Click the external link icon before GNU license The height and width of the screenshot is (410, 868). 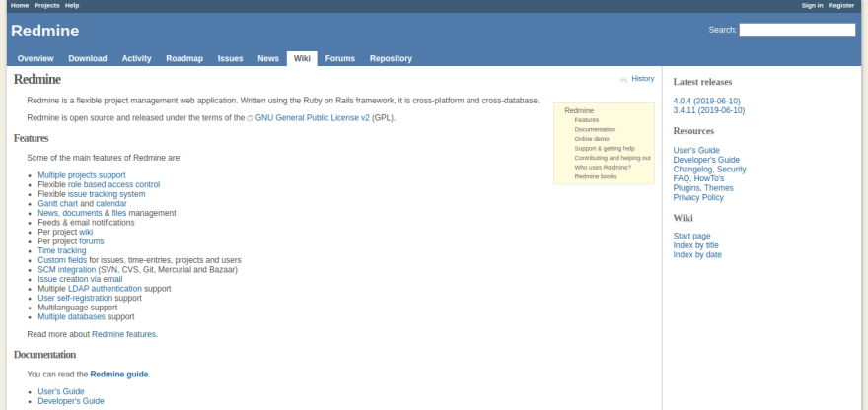250,118
